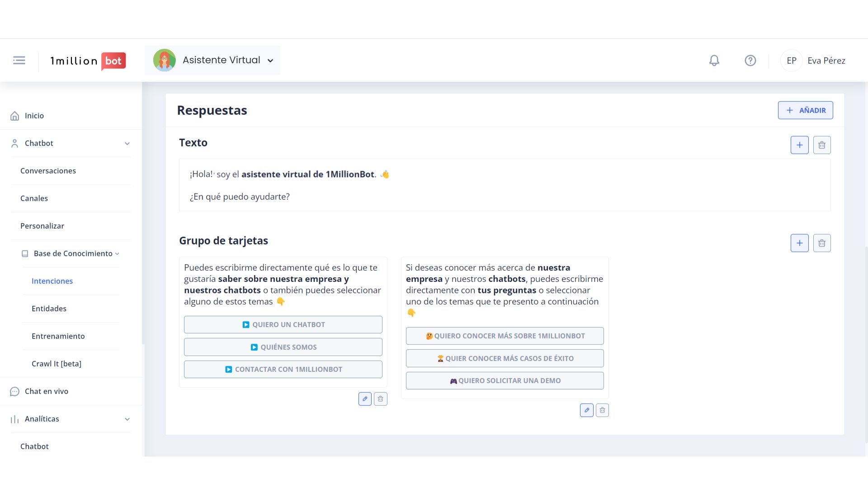Collapse Base de Conocimiento chevron
Image resolution: width=868 pixels, height=488 pixels.
tap(117, 254)
